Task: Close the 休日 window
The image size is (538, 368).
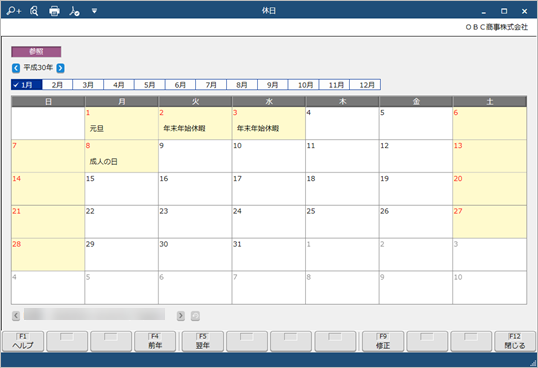Action: point(524,11)
